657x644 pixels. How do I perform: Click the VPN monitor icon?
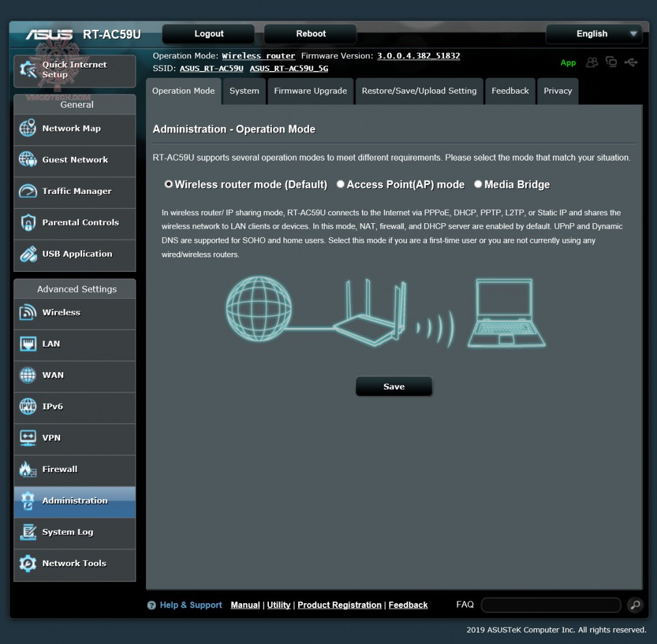coord(27,438)
